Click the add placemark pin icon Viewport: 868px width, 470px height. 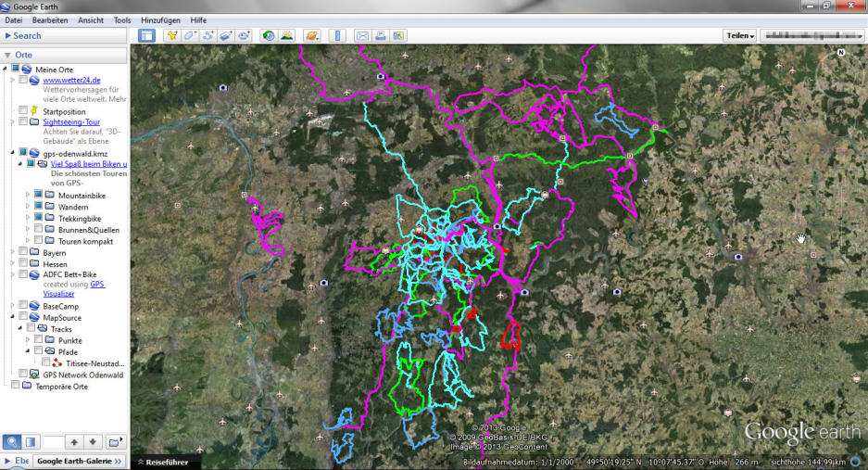[171, 36]
